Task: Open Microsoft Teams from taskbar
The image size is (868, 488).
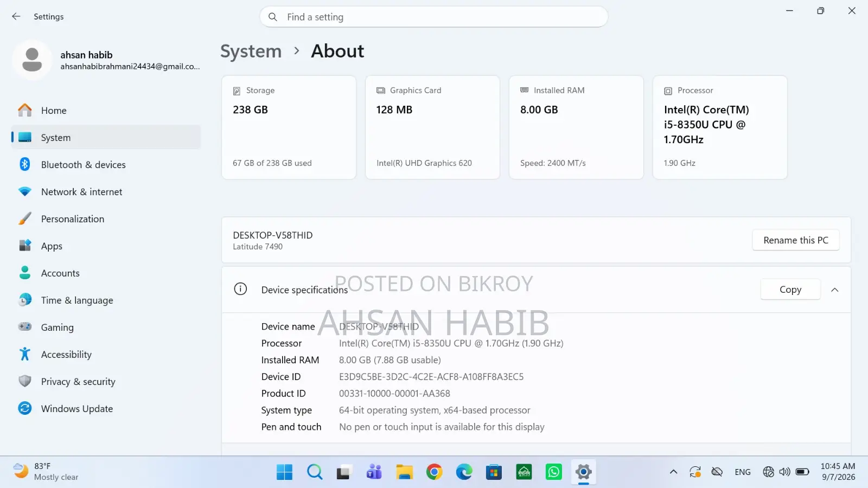Action: (374, 472)
